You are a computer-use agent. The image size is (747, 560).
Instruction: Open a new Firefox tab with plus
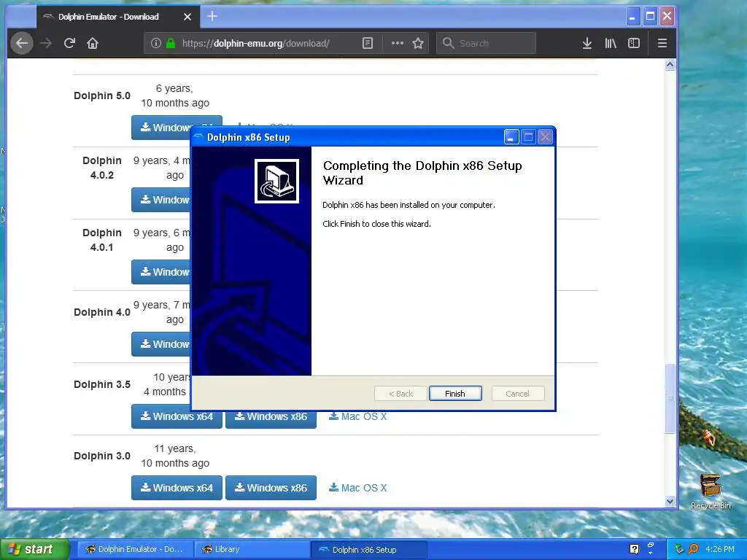point(212,17)
